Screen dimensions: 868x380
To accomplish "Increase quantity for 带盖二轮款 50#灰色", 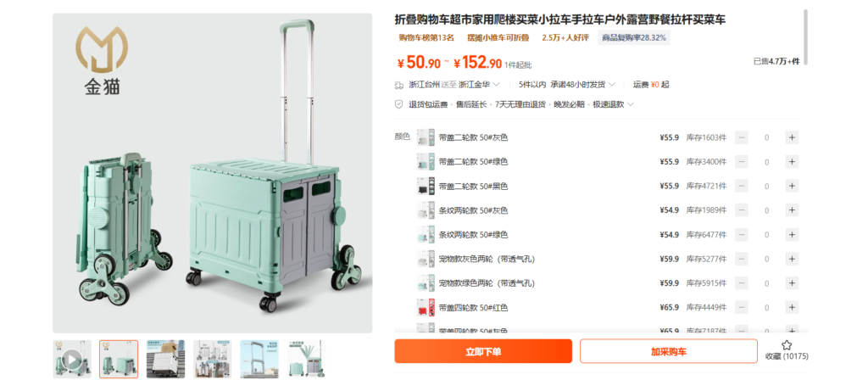I will pyautogui.click(x=792, y=137).
